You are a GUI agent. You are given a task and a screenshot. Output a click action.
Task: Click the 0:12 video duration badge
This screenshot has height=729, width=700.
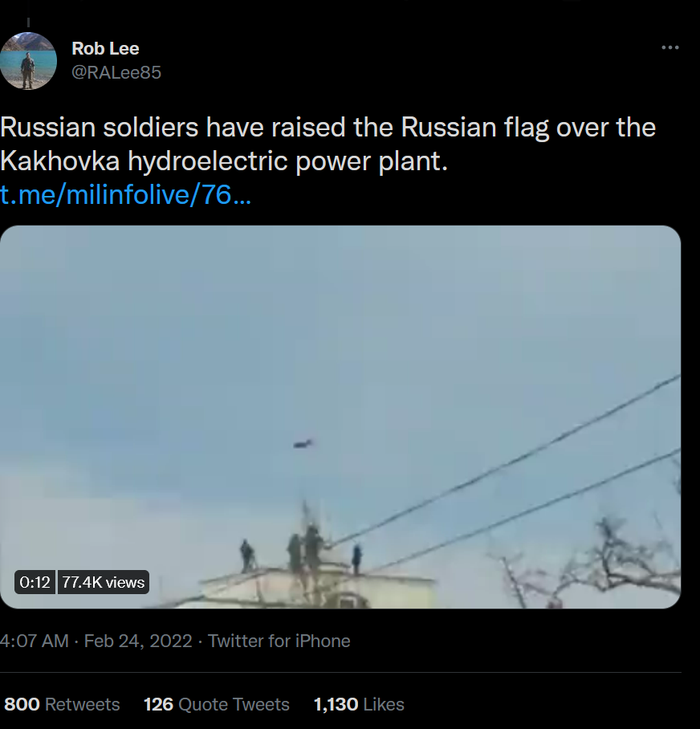[35, 582]
